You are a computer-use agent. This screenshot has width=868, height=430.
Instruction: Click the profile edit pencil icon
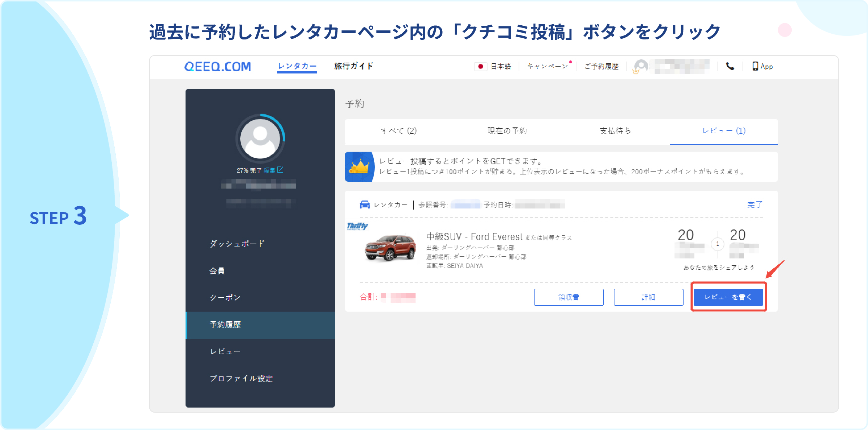[280, 170]
